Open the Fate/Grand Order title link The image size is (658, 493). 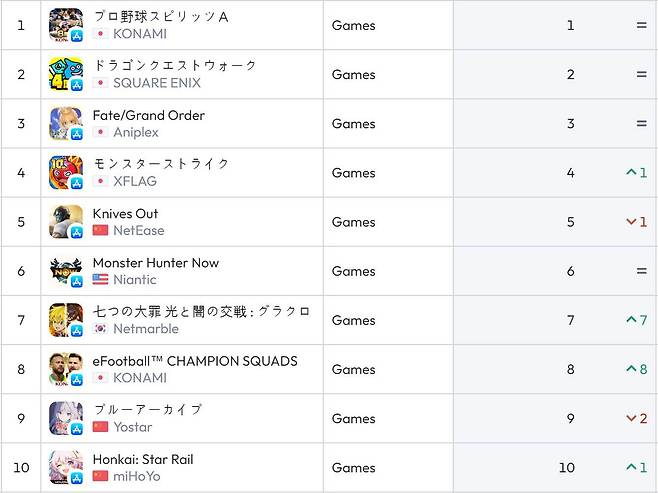click(x=148, y=115)
